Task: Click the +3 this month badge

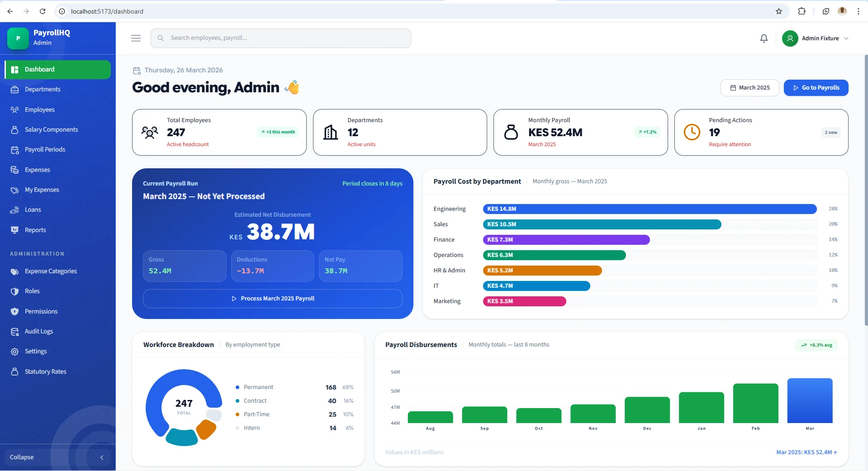Action: [278, 132]
